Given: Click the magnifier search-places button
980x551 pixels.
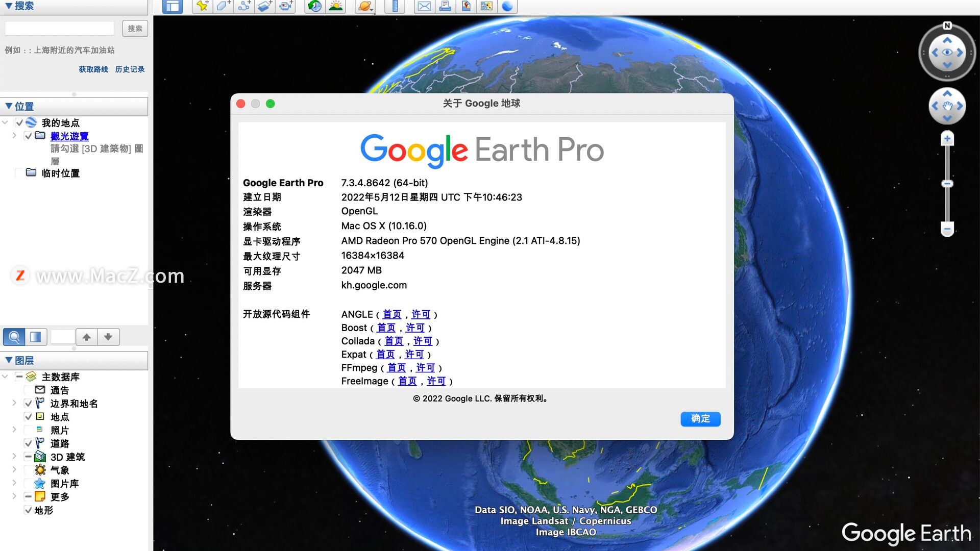Looking at the screenshot, I should (14, 337).
